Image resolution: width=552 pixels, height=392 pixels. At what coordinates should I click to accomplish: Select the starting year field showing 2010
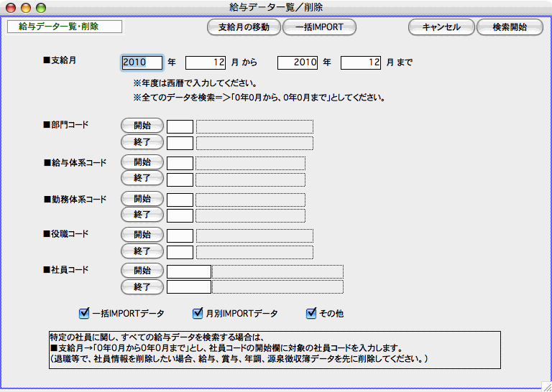[142, 62]
